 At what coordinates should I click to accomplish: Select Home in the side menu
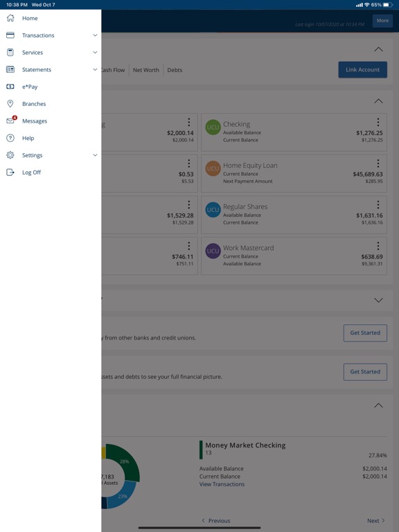pyautogui.click(x=30, y=18)
